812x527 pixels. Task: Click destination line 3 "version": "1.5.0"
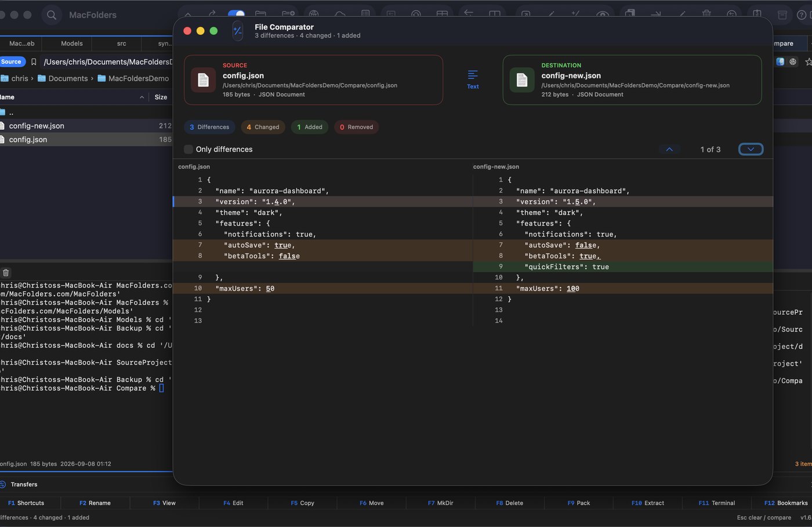tap(622, 202)
